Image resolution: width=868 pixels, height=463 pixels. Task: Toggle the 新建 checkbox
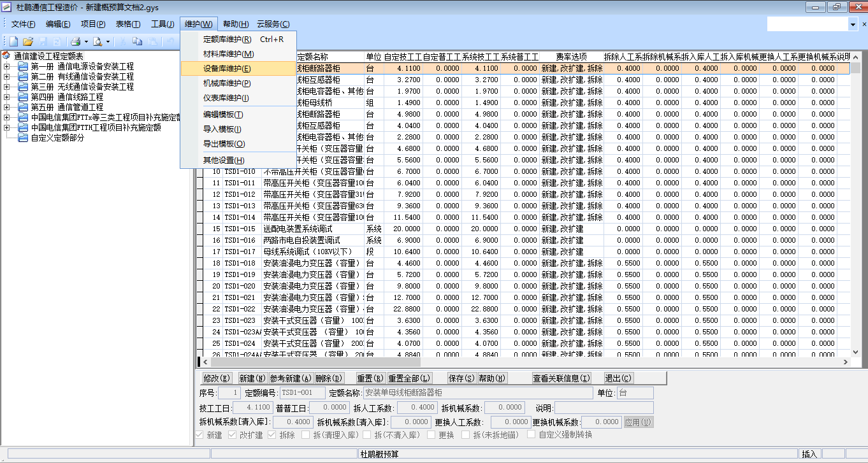pyautogui.click(x=200, y=435)
